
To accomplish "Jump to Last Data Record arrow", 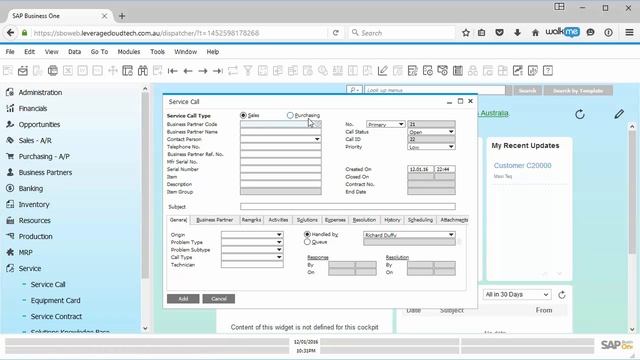I will [218, 71].
